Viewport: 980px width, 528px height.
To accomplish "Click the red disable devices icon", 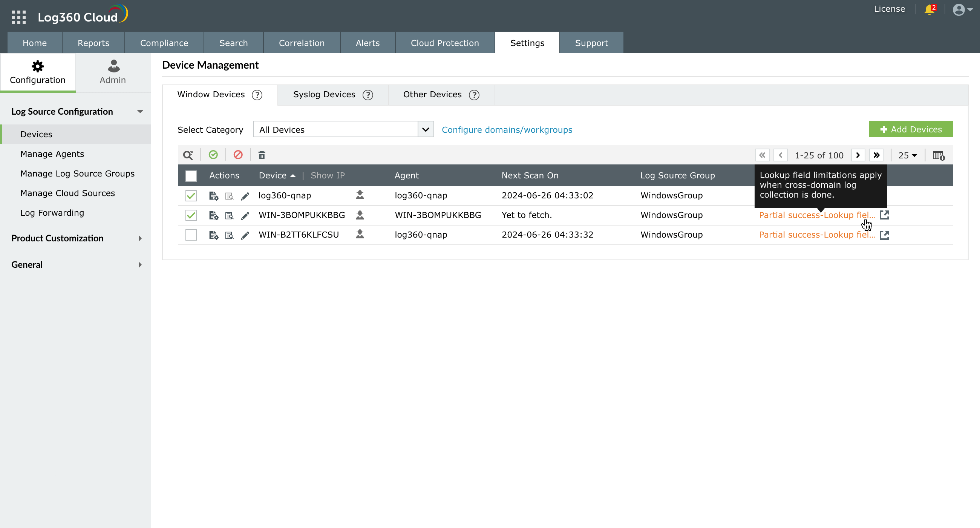I will point(238,155).
